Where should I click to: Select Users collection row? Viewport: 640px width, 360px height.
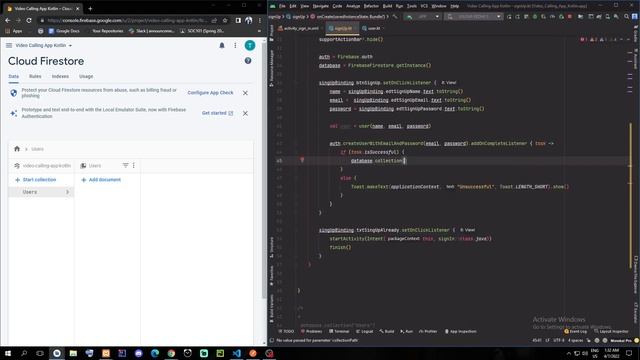[x=41, y=192]
